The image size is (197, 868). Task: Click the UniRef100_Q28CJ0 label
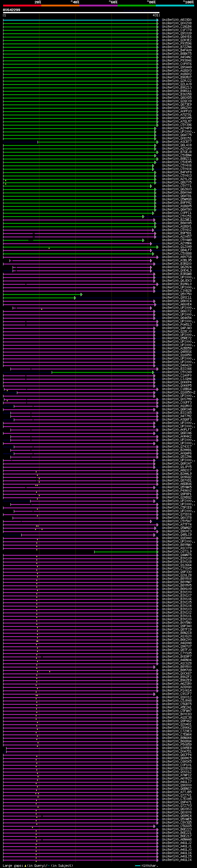tap(177, 332)
